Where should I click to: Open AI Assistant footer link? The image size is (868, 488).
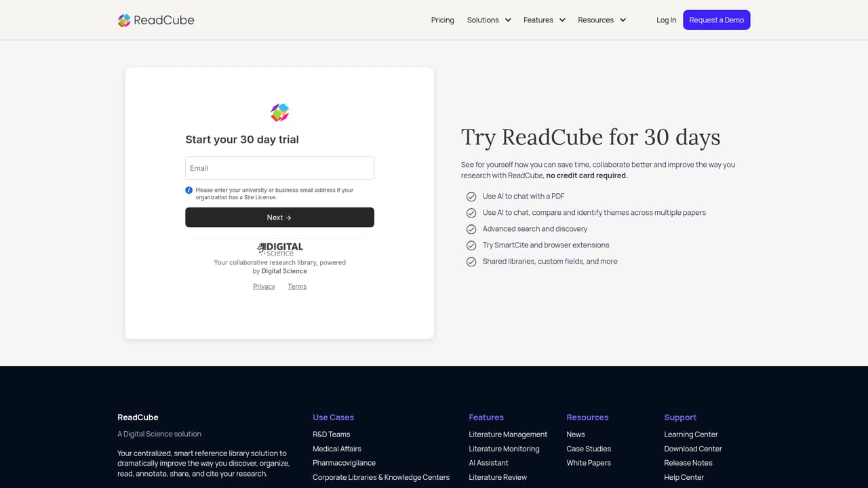(488, 463)
